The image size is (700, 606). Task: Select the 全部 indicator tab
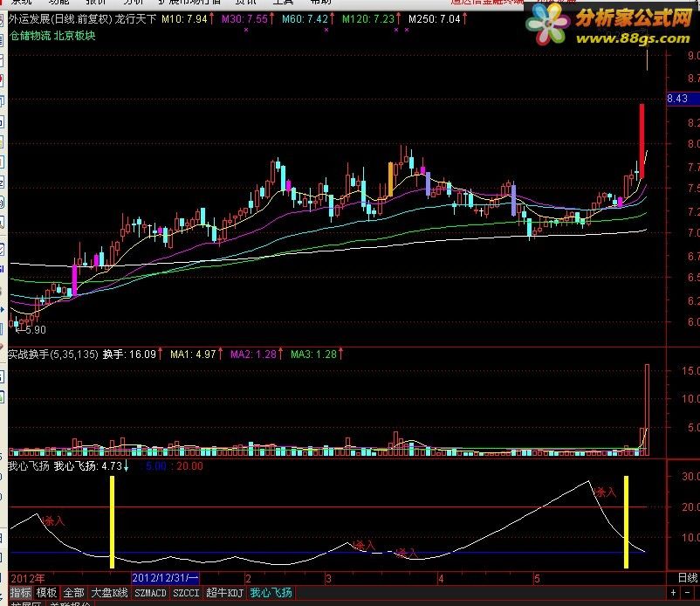coord(73,593)
